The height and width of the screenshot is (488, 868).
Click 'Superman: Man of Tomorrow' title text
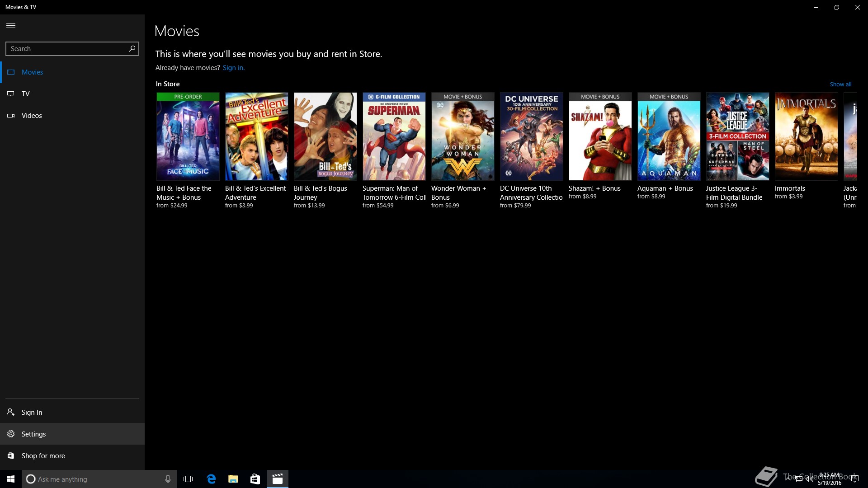394,193
